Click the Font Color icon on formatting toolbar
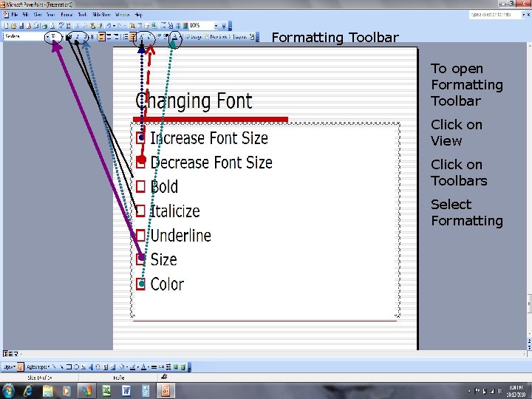Image resolution: width=532 pixels, height=399 pixels. tap(175, 37)
